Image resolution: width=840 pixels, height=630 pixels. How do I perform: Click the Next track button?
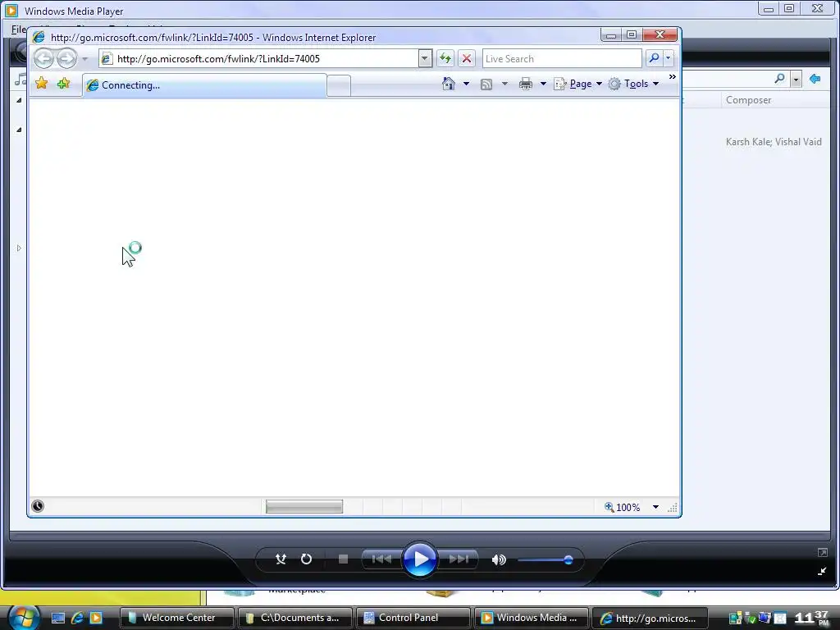[x=459, y=559]
